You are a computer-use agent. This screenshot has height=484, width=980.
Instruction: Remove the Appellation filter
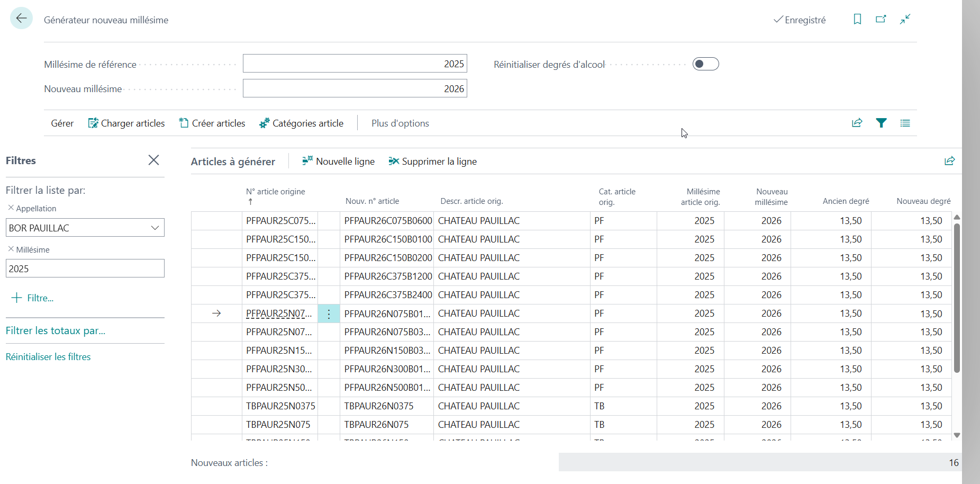pyautogui.click(x=11, y=208)
